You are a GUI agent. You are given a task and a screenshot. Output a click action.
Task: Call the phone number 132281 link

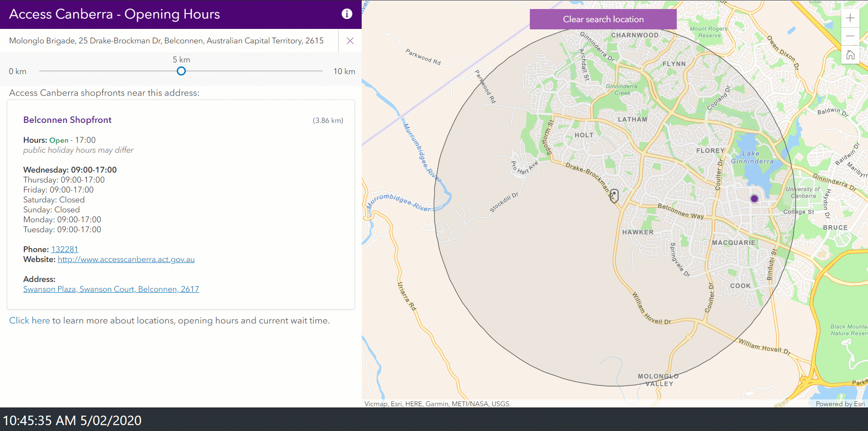coord(65,249)
